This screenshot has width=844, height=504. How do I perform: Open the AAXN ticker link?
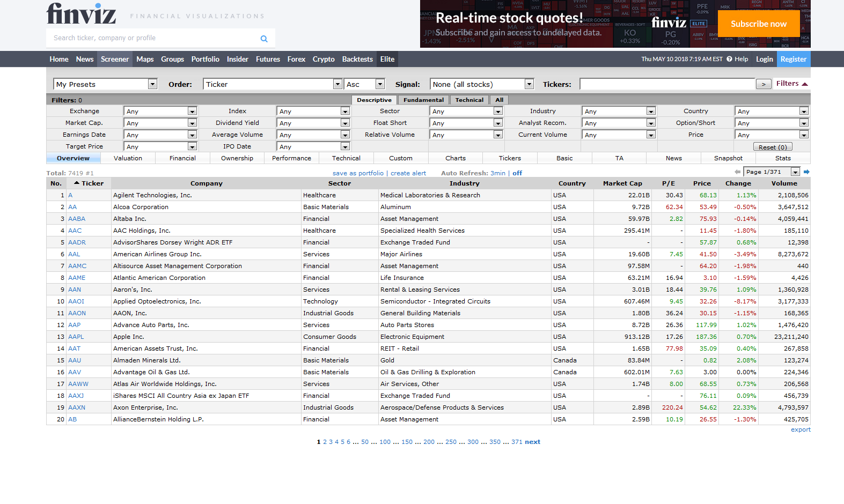(x=77, y=407)
